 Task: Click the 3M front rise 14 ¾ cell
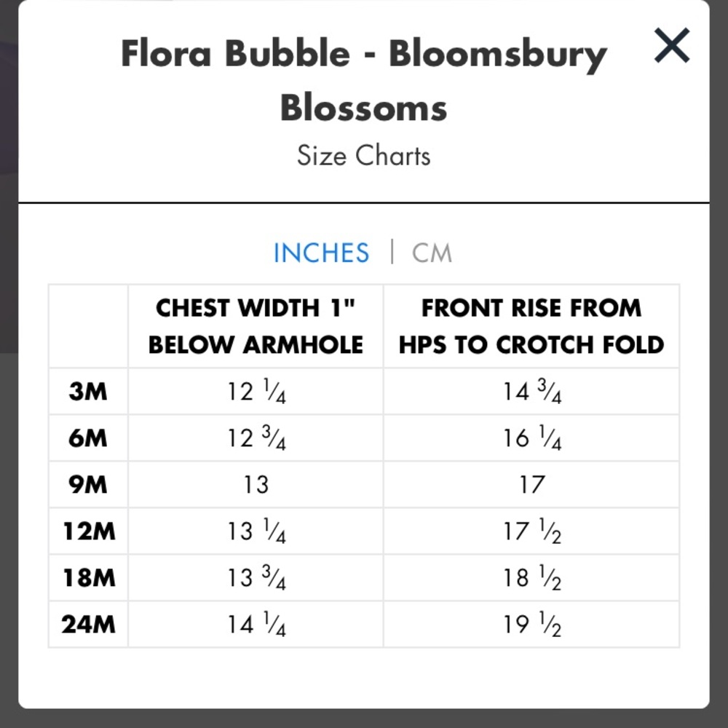pos(531,392)
